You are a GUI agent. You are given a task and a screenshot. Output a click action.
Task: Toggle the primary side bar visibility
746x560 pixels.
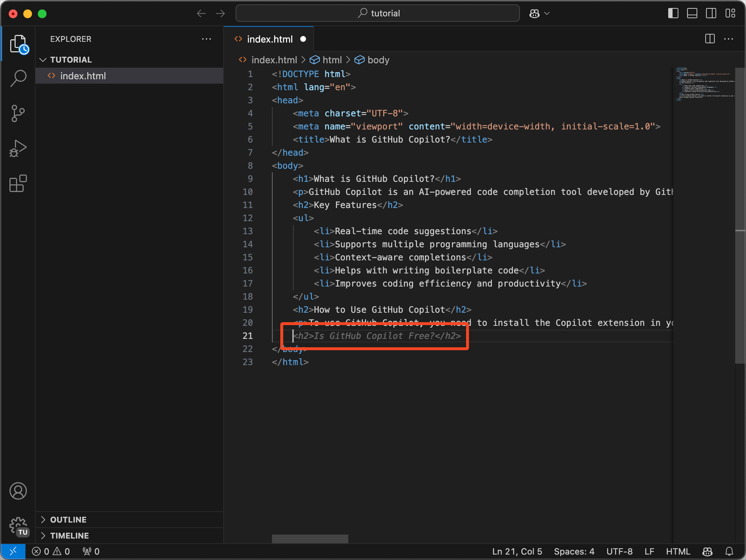(x=673, y=13)
